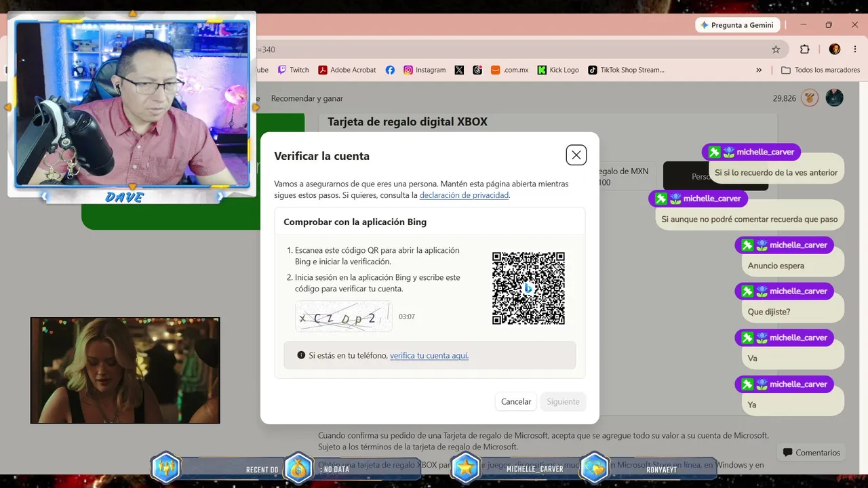Viewport: 868px width, 488px height.
Task: Open the Recomendar y ganar tab
Action: click(x=307, y=98)
